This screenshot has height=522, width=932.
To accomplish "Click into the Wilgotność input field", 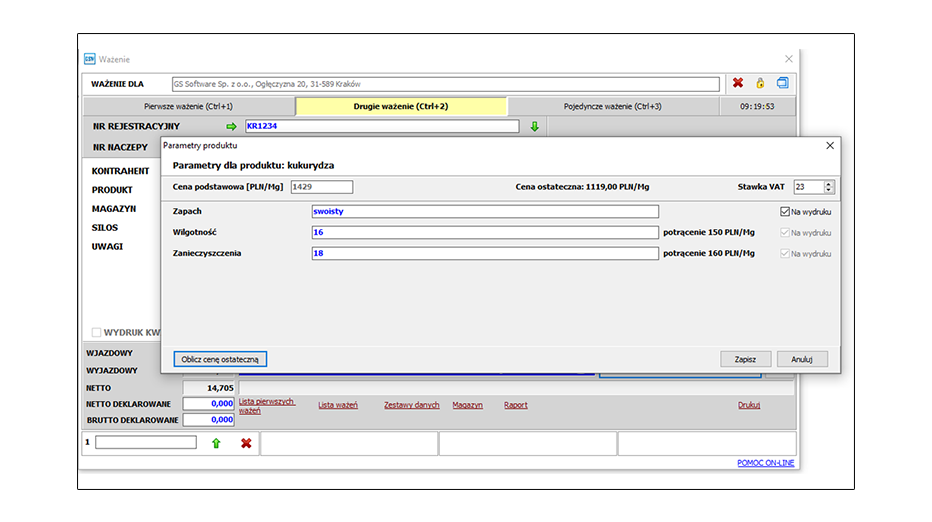I will pyautogui.click(x=485, y=232).
